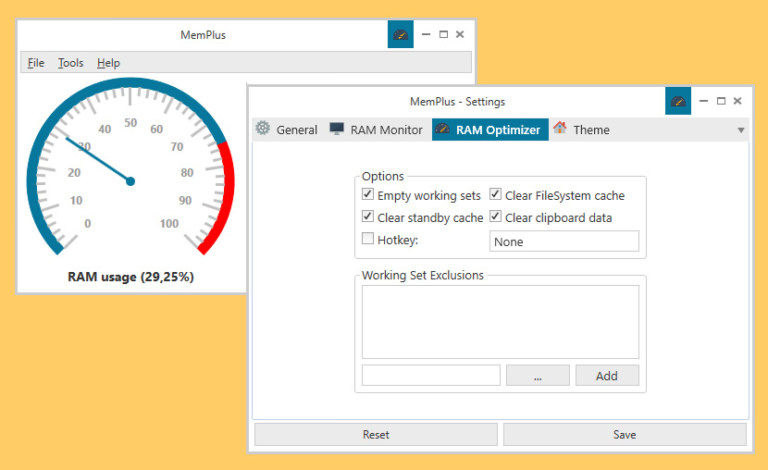Screen dimensions: 768x470
Task: Click the gauge icon in Settings title bar
Action: click(678, 101)
